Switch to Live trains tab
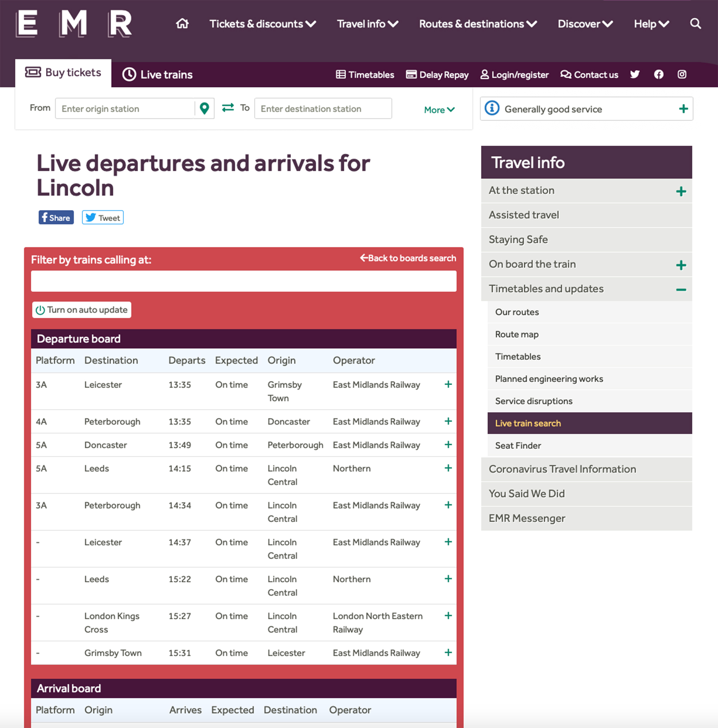The image size is (718, 728). tap(157, 75)
